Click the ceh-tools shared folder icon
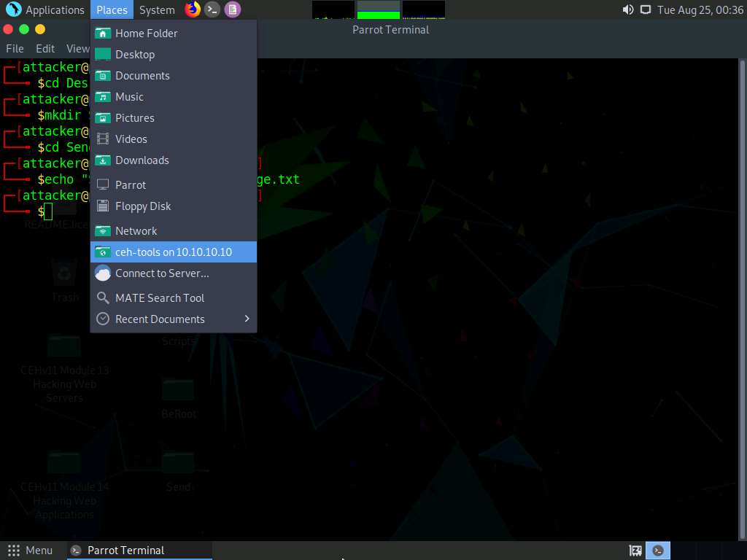Image resolution: width=747 pixels, height=560 pixels. pyautogui.click(x=103, y=252)
